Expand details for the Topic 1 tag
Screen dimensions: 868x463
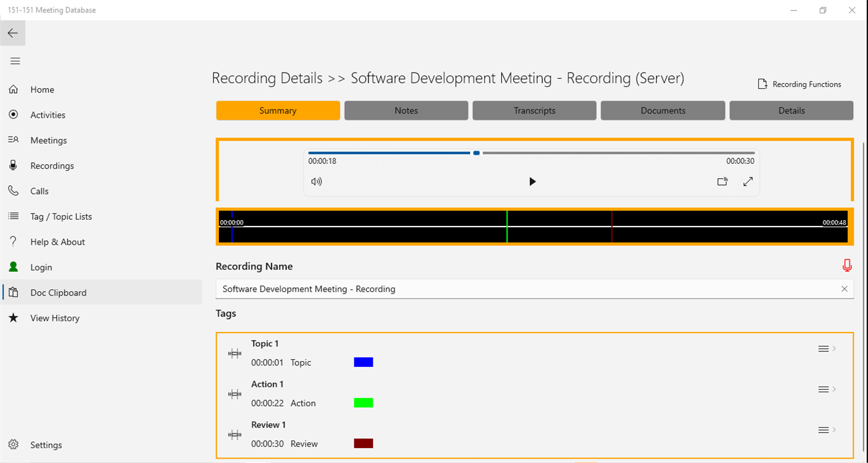834,348
